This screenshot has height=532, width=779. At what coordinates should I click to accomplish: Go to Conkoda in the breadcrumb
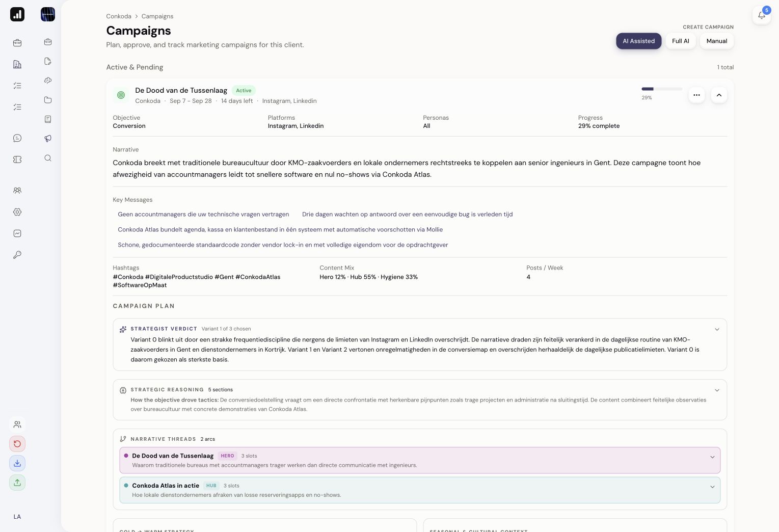click(x=119, y=16)
